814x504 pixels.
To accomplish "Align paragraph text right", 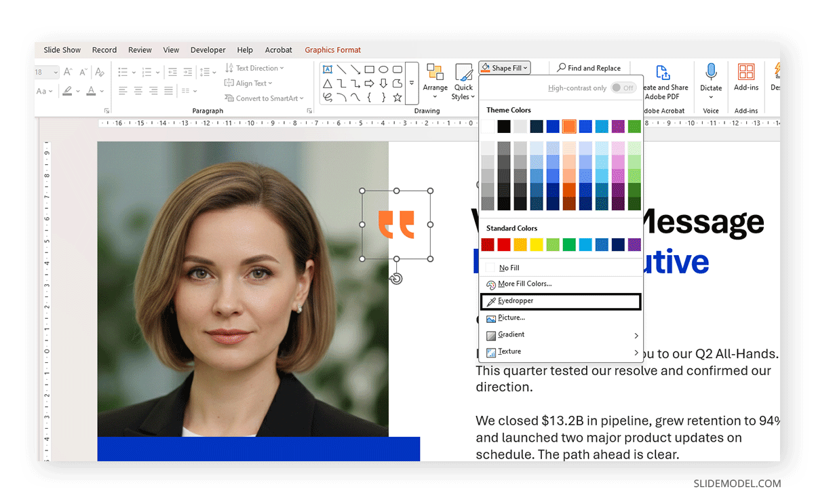I will click(x=153, y=91).
